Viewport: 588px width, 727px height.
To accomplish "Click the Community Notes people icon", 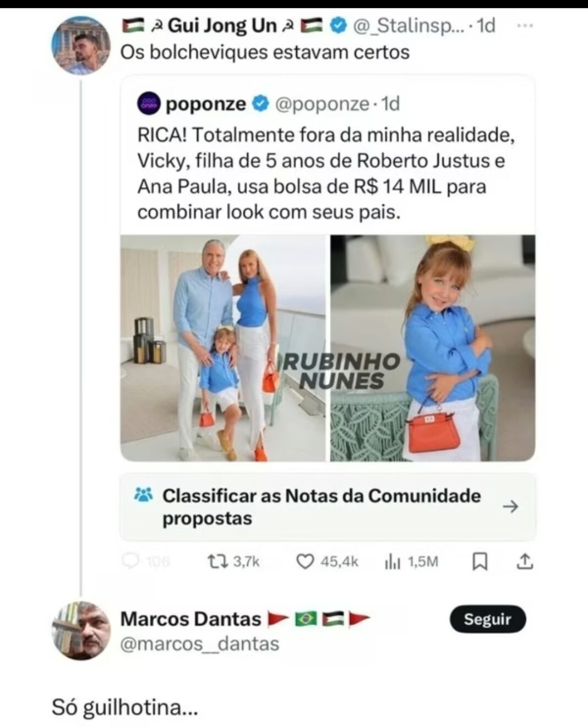I will [x=144, y=495].
